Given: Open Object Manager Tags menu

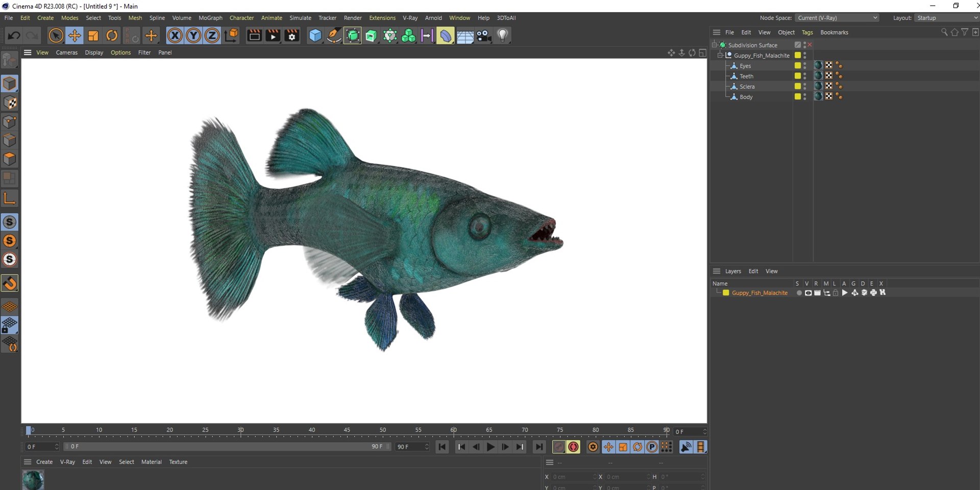Looking at the screenshot, I should (x=807, y=32).
